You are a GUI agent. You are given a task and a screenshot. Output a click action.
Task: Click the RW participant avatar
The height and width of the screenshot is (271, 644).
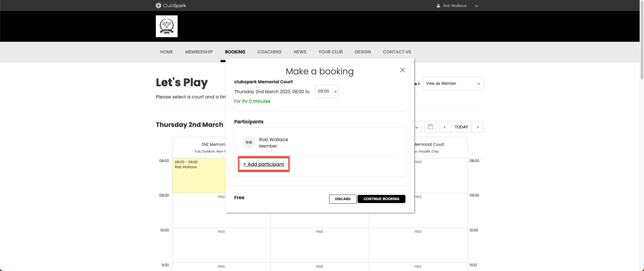pos(249,142)
